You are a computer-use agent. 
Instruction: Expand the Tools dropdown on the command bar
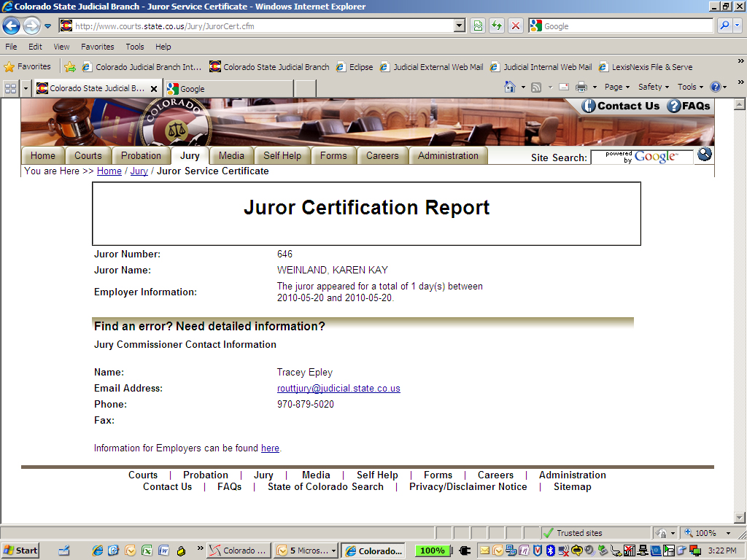click(689, 87)
